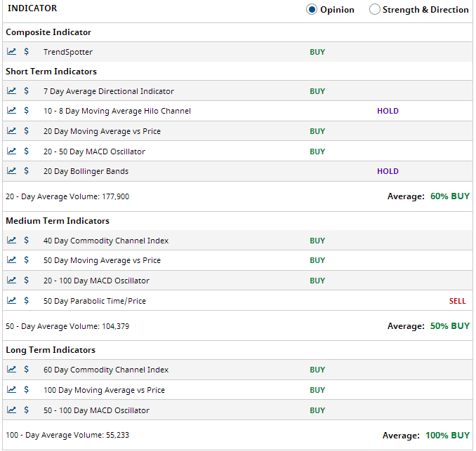Viewport: 476px width, 451px height.
Task: Click dollar icon for 10 - 8 Day Hilo Channel
Action: click(x=27, y=111)
